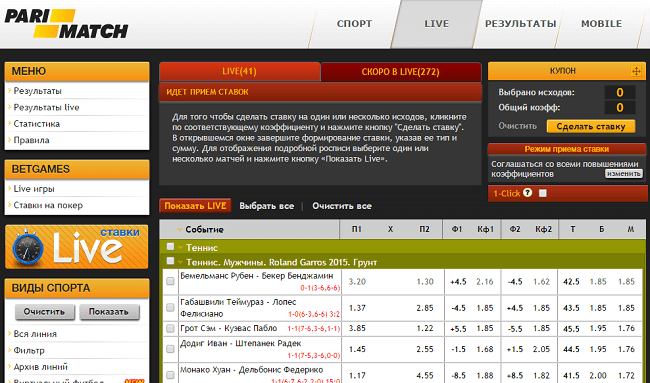
Task: Open match Додиг Иван - Штепанек Радек
Action: coord(240,343)
